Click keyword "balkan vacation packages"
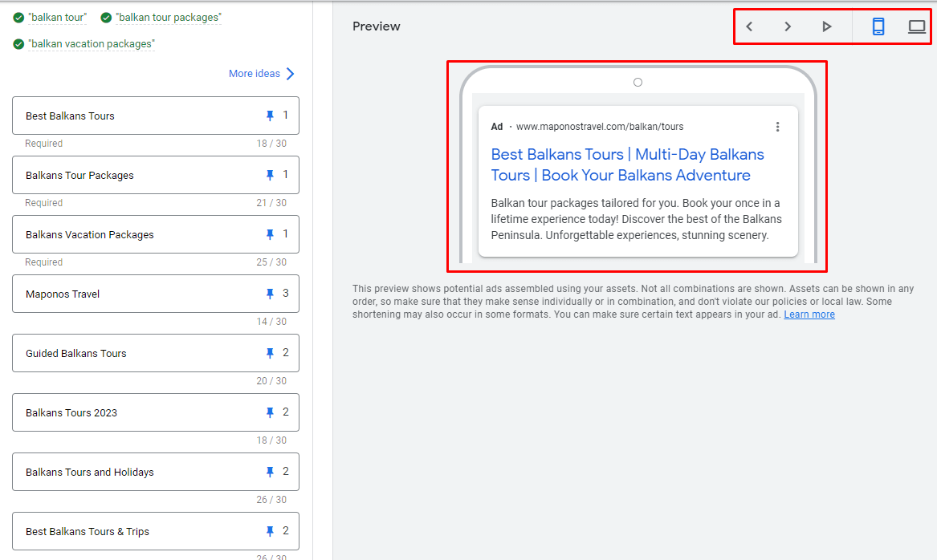 point(92,43)
